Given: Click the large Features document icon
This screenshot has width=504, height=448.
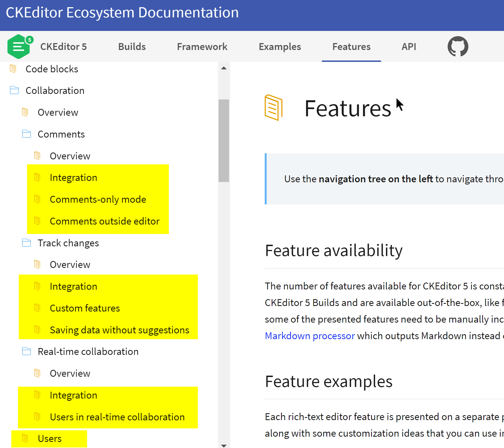Looking at the screenshot, I should [x=274, y=108].
